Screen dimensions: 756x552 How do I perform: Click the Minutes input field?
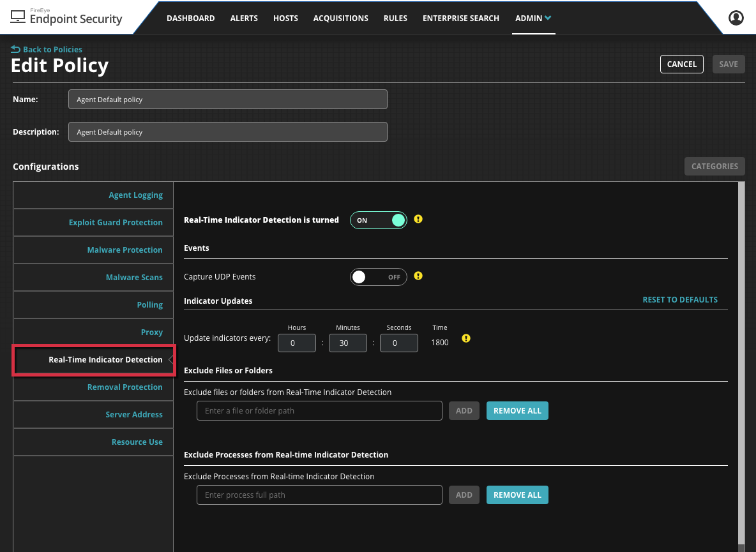pyautogui.click(x=347, y=343)
